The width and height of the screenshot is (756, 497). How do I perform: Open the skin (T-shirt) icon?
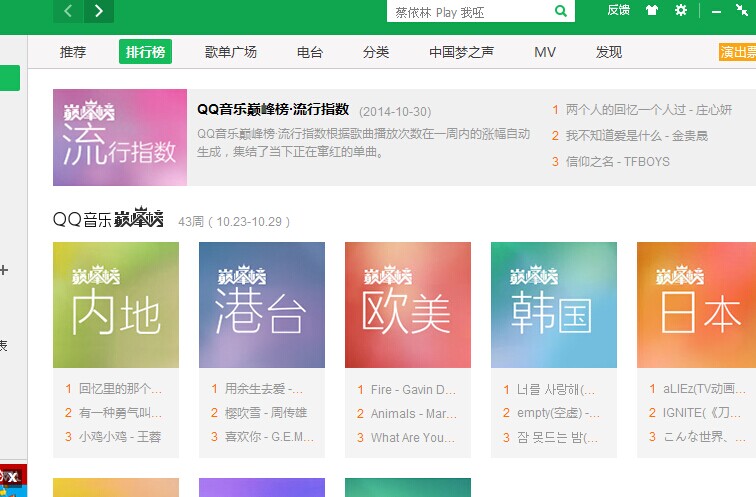pos(652,10)
